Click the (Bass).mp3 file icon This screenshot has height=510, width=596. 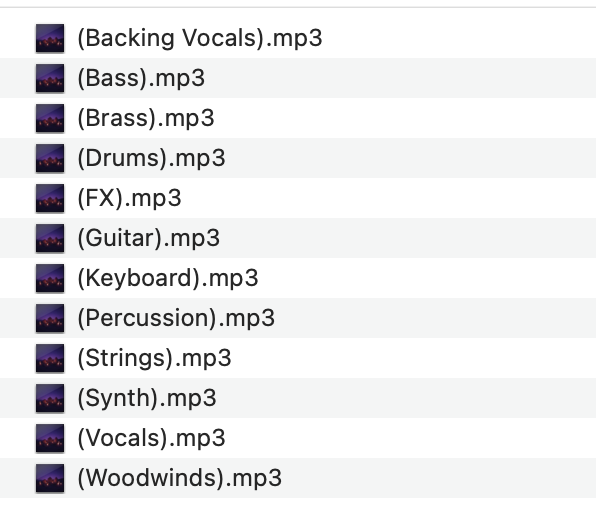[50, 78]
